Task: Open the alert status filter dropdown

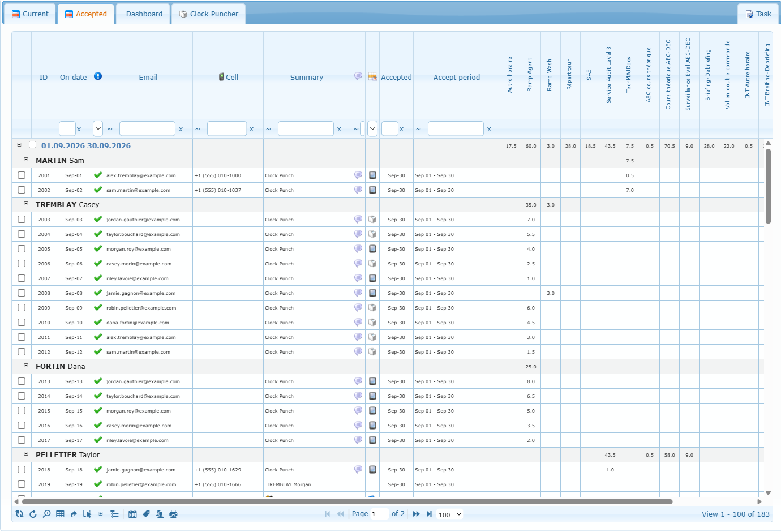Action: click(98, 128)
